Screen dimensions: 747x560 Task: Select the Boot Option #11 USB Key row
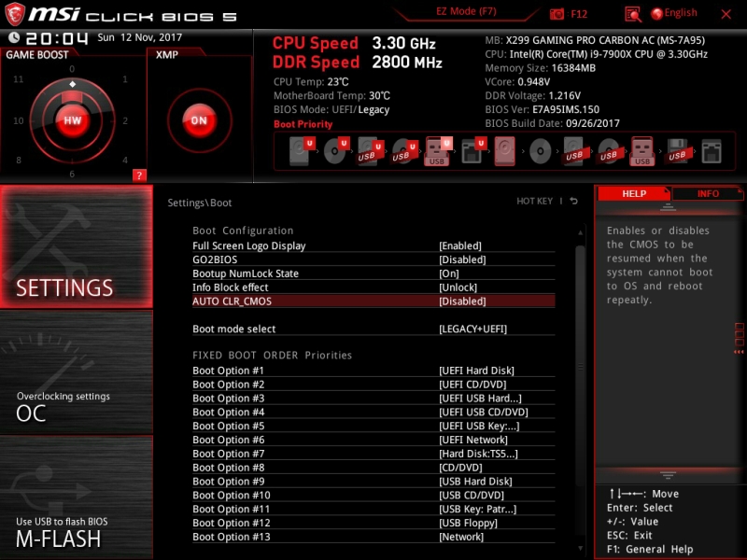click(373, 509)
